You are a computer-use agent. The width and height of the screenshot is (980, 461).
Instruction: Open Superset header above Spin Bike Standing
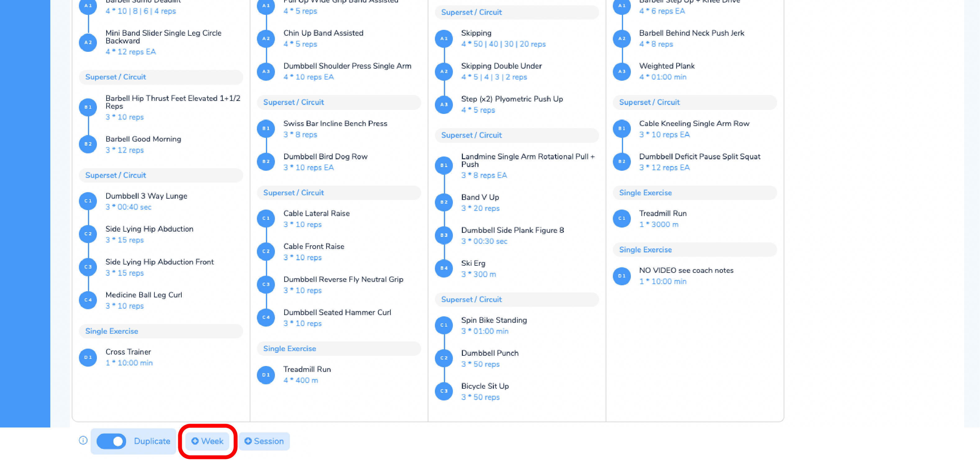pos(517,299)
